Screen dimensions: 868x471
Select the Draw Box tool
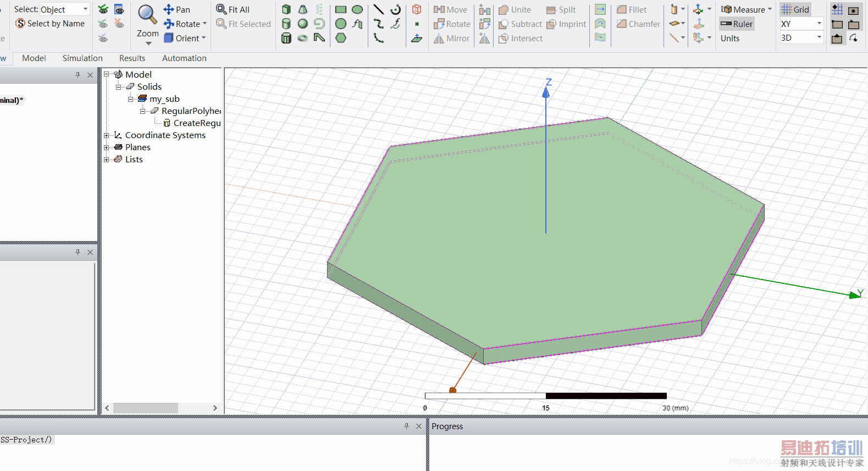(286, 9)
